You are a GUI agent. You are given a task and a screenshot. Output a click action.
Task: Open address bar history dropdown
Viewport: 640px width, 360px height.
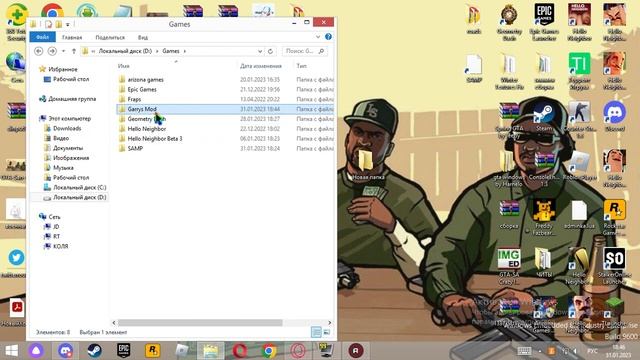click(260, 51)
